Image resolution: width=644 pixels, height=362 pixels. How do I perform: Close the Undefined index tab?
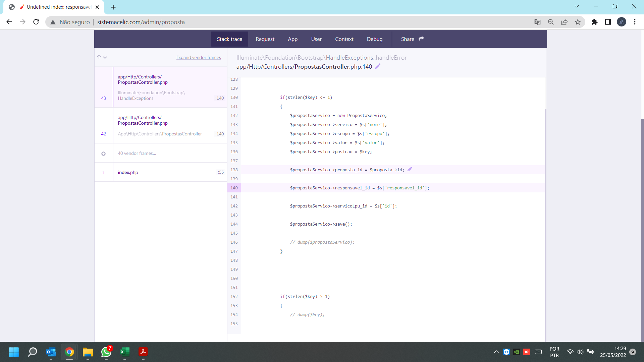click(97, 7)
